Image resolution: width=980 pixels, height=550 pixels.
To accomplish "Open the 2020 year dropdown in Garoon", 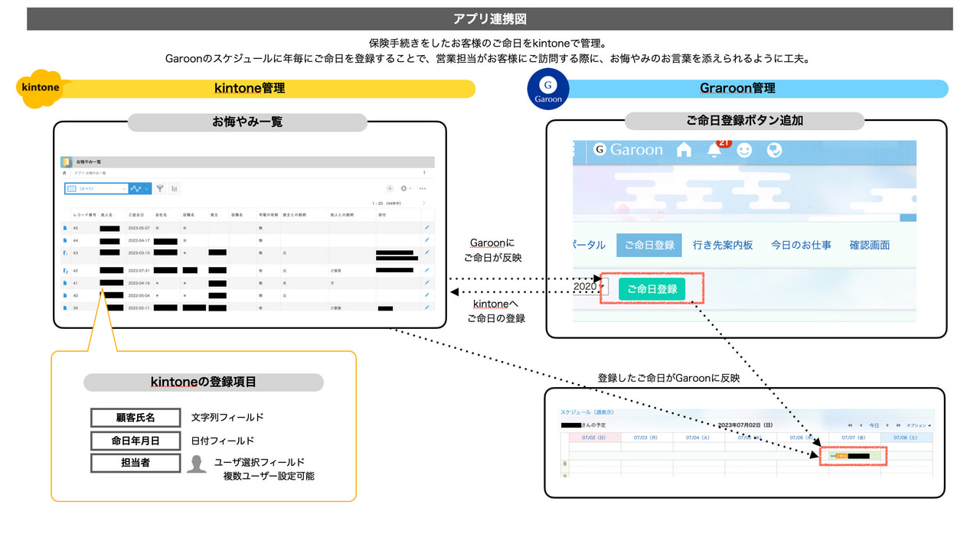I will pos(590,288).
